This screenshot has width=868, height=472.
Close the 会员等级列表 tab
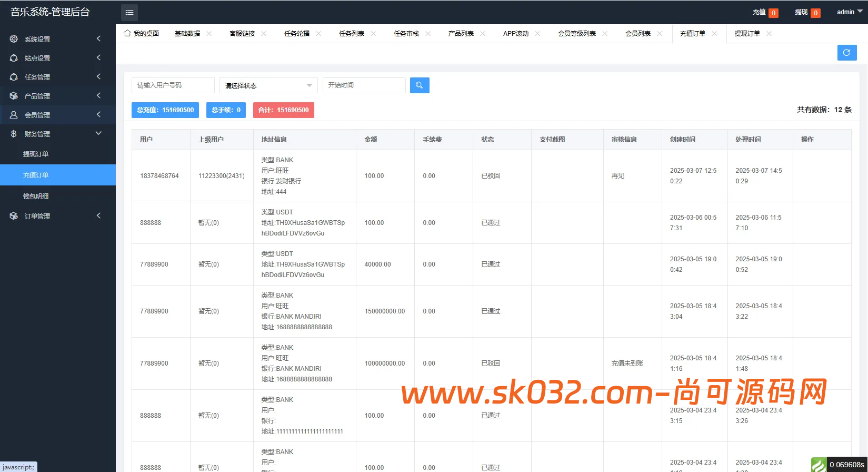(605, 34)
